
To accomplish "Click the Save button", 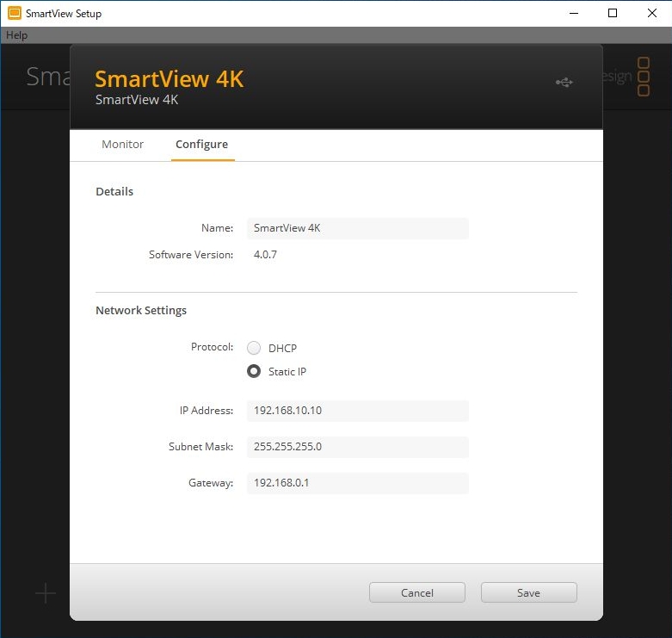I will (x=529, y=592).
